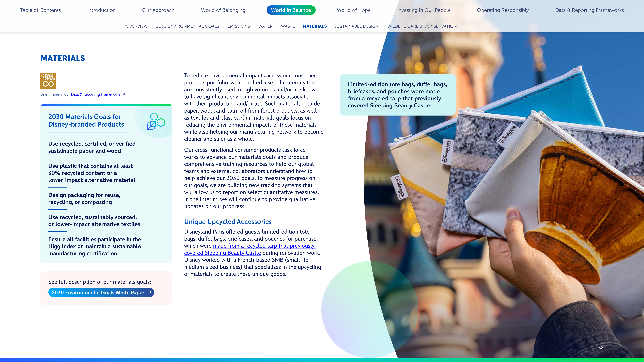
Task: Click the design packaging for reuse goal
Action: (84, 199)
